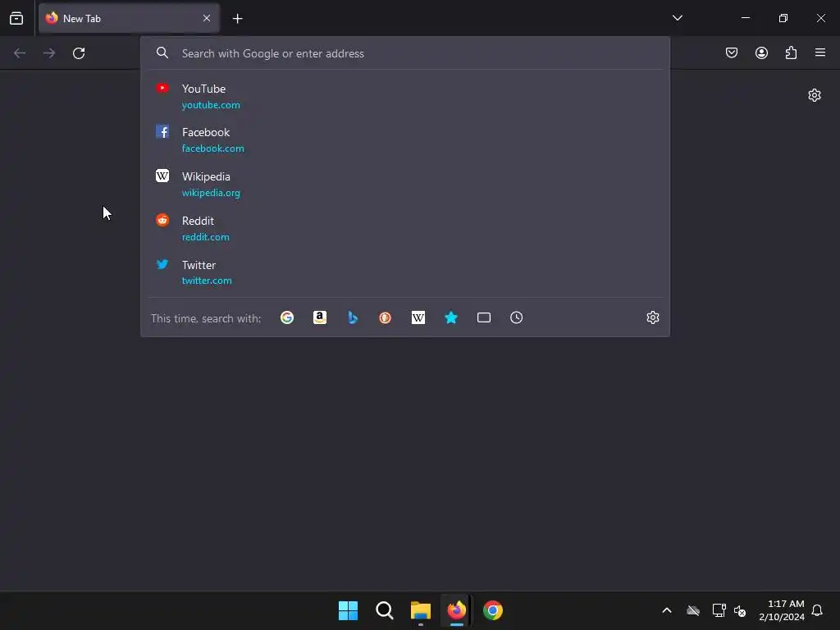
Task: Personalize New Tab with the page gear icon
Action: coord(815,95)
